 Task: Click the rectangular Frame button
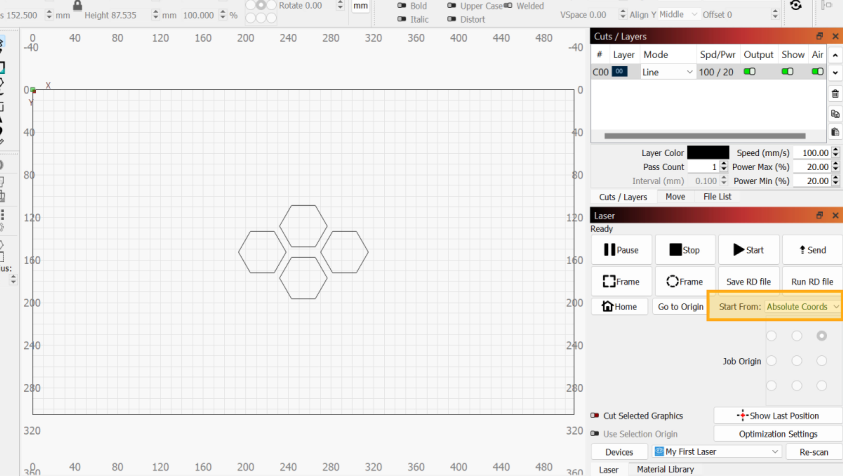[621, 282]
